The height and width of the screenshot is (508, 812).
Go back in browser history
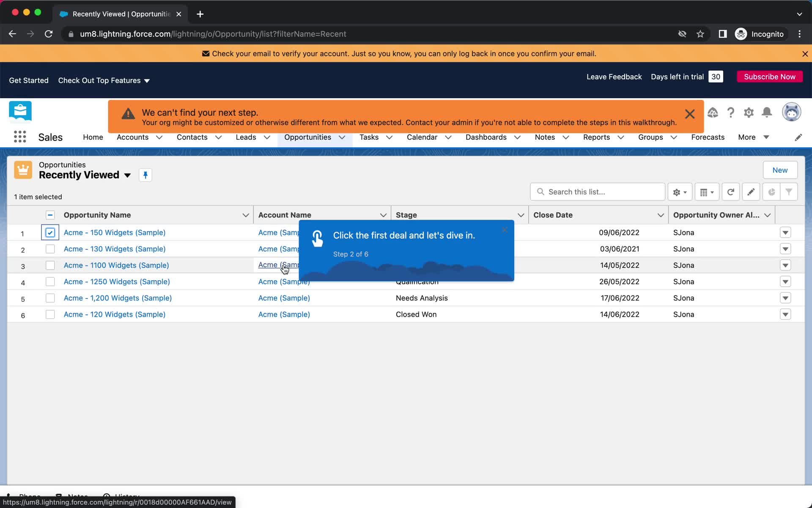(x=12, y=34)
